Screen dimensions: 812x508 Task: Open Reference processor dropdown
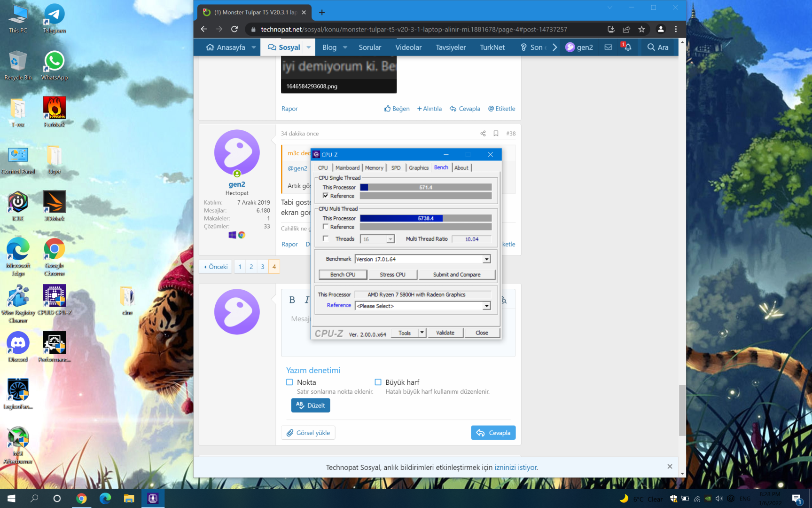[486, 306]
